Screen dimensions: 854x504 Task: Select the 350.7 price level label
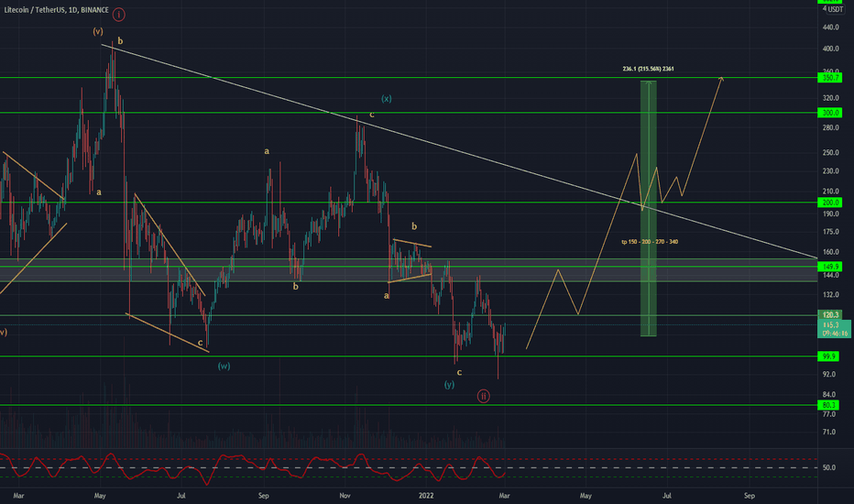coord(830,78)
